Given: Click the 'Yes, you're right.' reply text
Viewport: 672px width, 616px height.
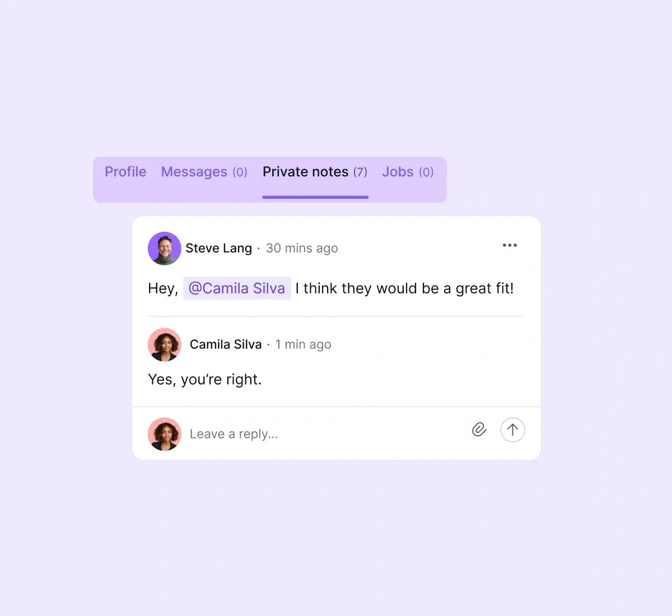Looking at the screenshot, I should 205,380.
